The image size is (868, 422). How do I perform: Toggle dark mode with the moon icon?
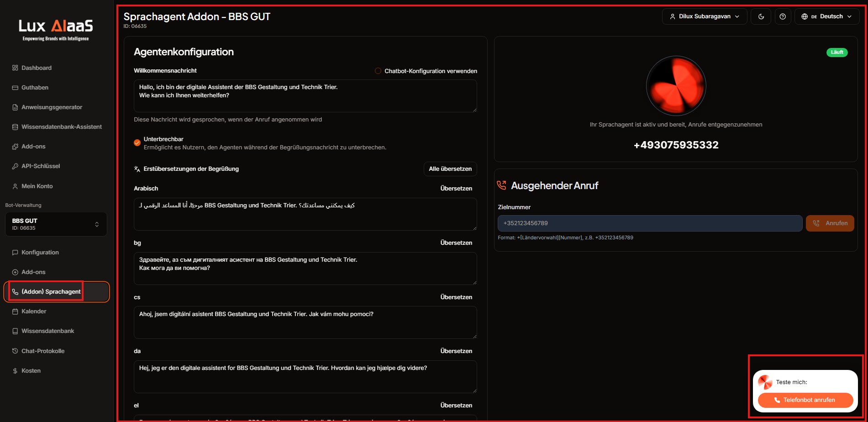coord(761,16)
